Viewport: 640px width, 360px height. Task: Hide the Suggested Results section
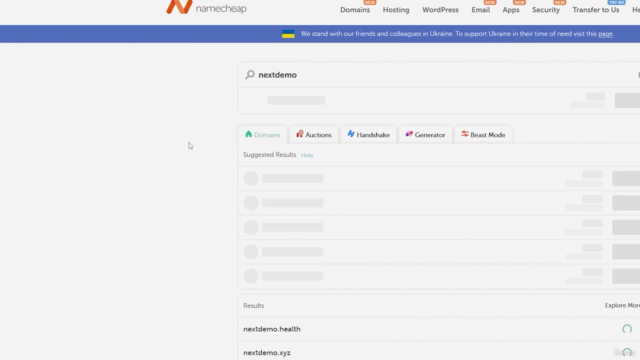tap(307, 155)
